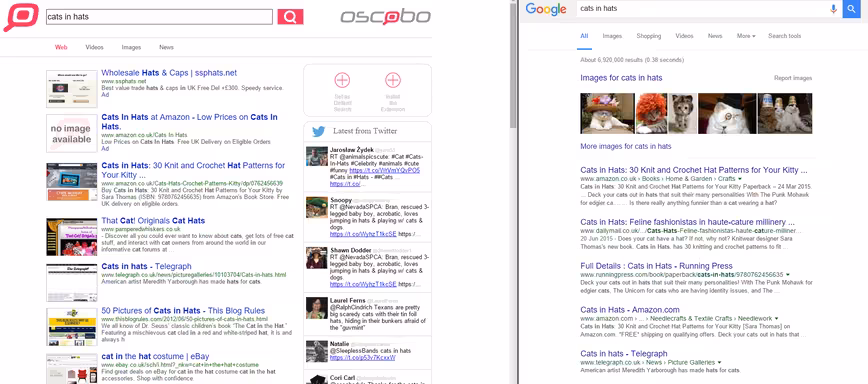Viewport: 868px width, 384px height.
Task: Click the blue Google search button
Action: [851, 9]
